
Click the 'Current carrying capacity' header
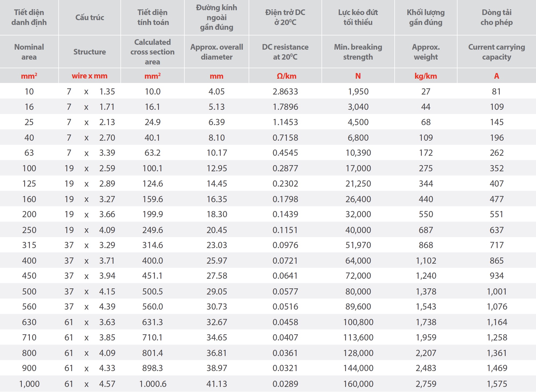[x=496, y=52]
